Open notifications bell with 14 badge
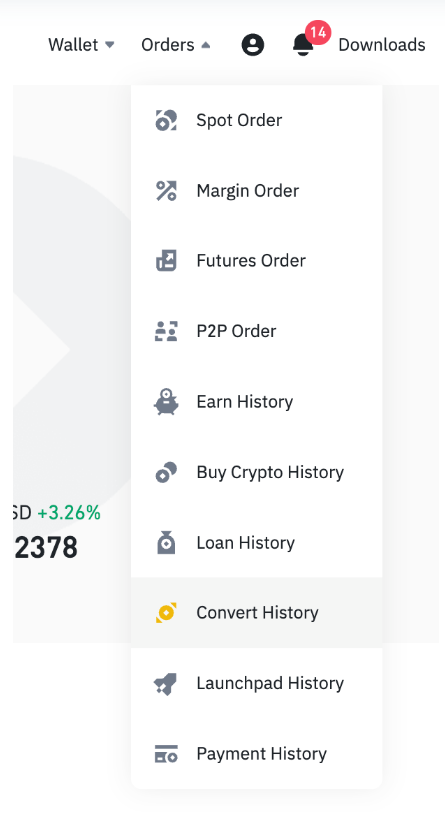The height and width of the screenshot is (816, 445). (x=303, y=45)
